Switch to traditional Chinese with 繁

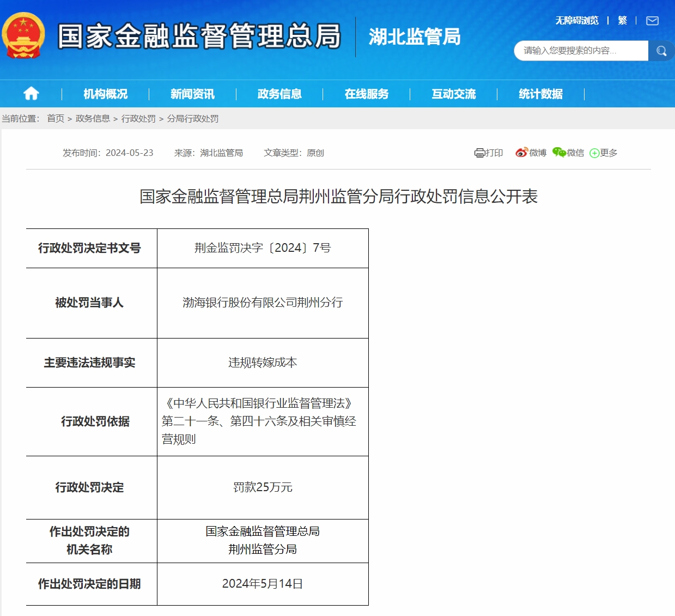click(x=622, y=21)
